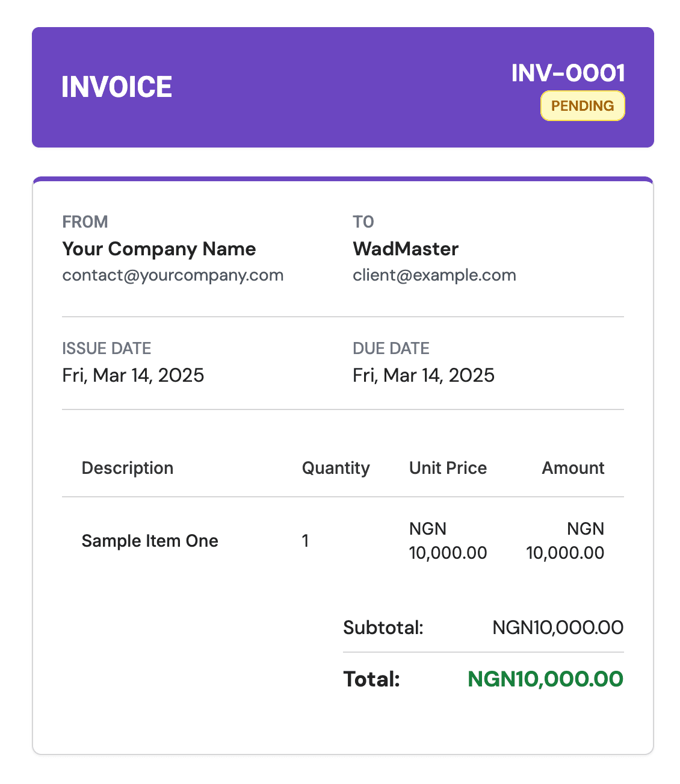The width and height of the screenshot is (680, 784).
Task: Click the Amount column header
Action: tap(573, 468)
